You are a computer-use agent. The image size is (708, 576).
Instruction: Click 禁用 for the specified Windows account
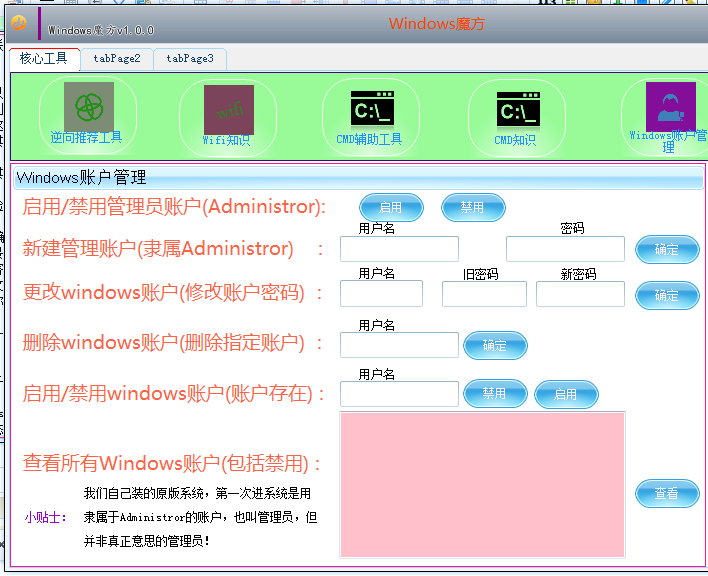tap(495, 394)
